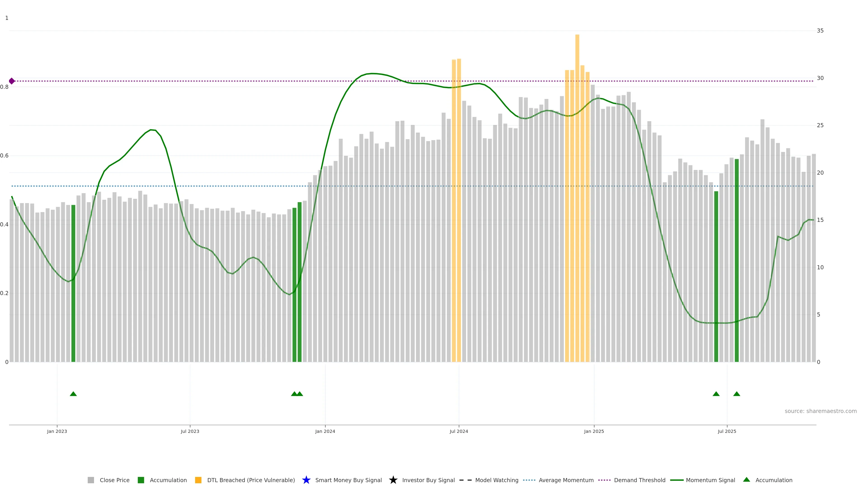Click the green Accumulation triangle in legend

coord(746,480)
